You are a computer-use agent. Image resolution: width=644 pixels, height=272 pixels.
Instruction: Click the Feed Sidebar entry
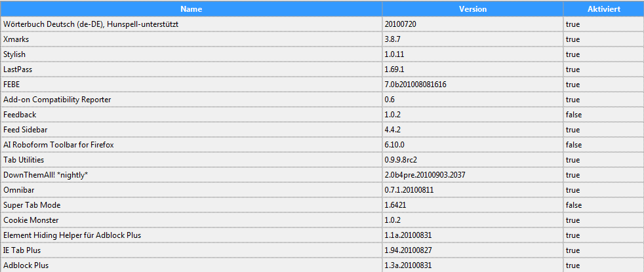pos(25,130)
